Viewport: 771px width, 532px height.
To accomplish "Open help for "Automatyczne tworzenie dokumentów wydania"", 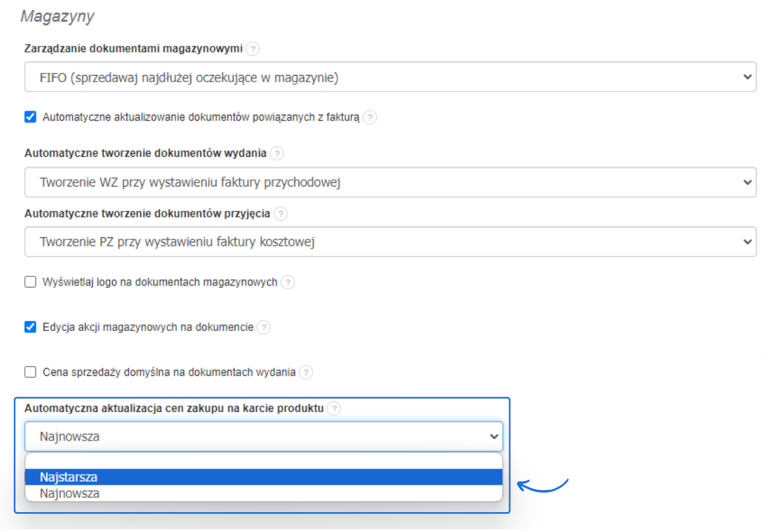I will pos(277,153).
